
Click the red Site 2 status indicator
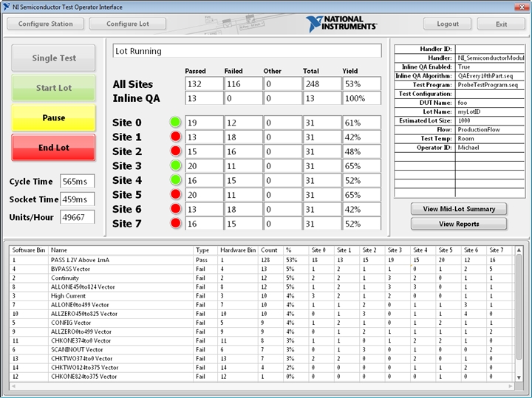click(x=175, y=151)
